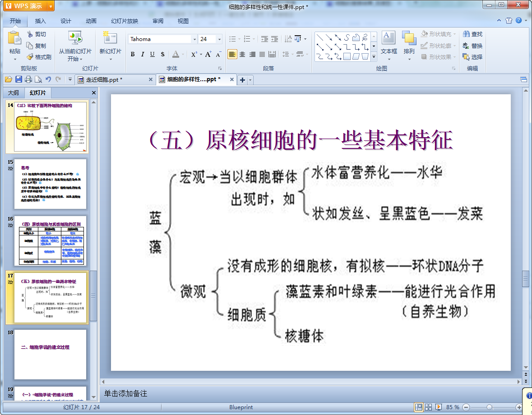The height and width of the screenshot is (415, 532).
Task: Open the Insert ribbon tab
Action: click(40, 21)
